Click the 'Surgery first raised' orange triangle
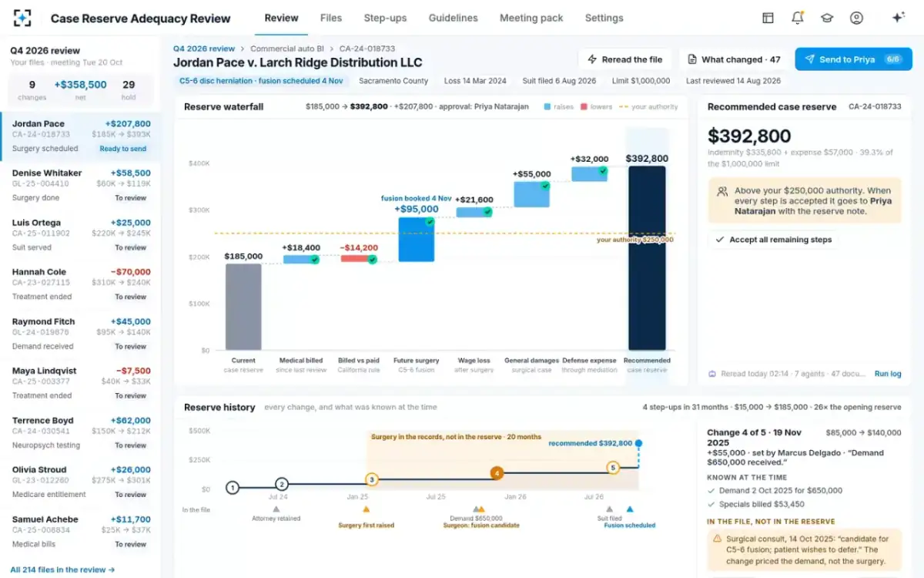The image size is (924, 578). pos(366,509)
